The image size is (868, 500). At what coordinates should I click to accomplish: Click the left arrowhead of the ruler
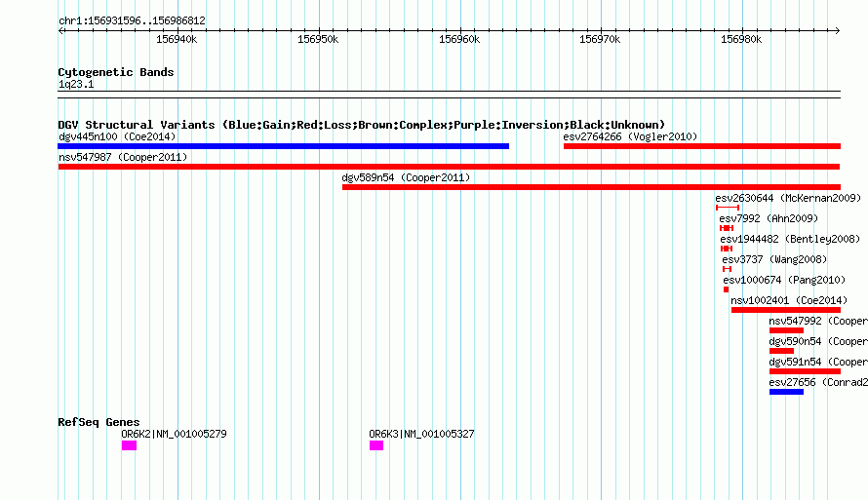click(60, 30)
